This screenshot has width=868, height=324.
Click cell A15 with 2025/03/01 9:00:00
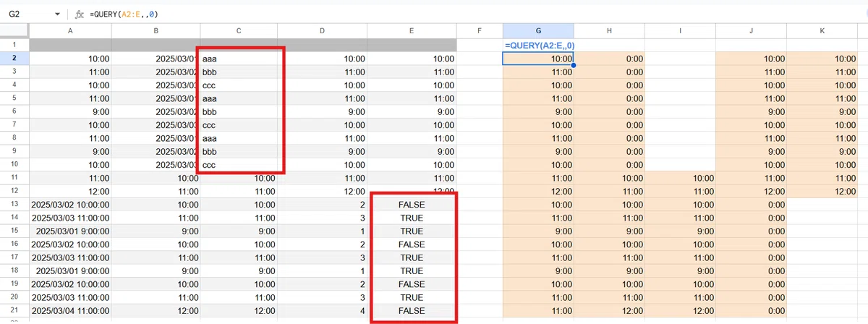click(x=70, y=231)
